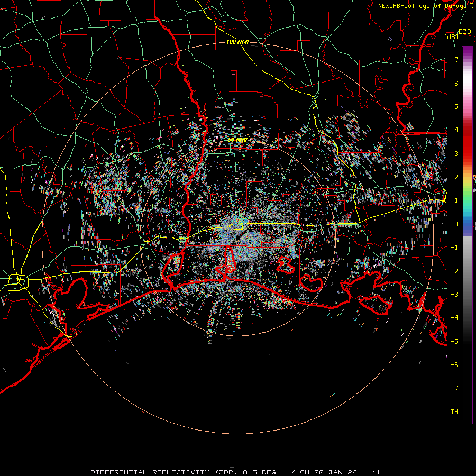
Task: Click the ZDR color scale bar
Action: [x=467, y=235]
